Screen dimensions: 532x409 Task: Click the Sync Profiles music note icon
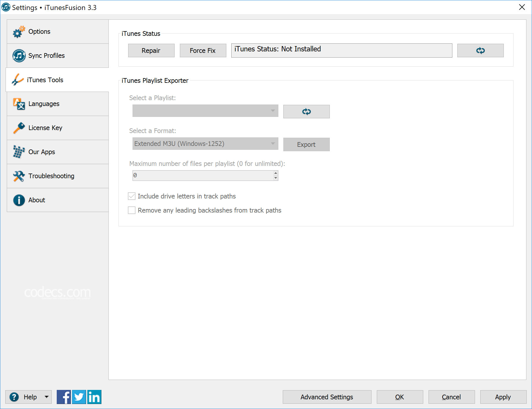[x=19, y=55]
